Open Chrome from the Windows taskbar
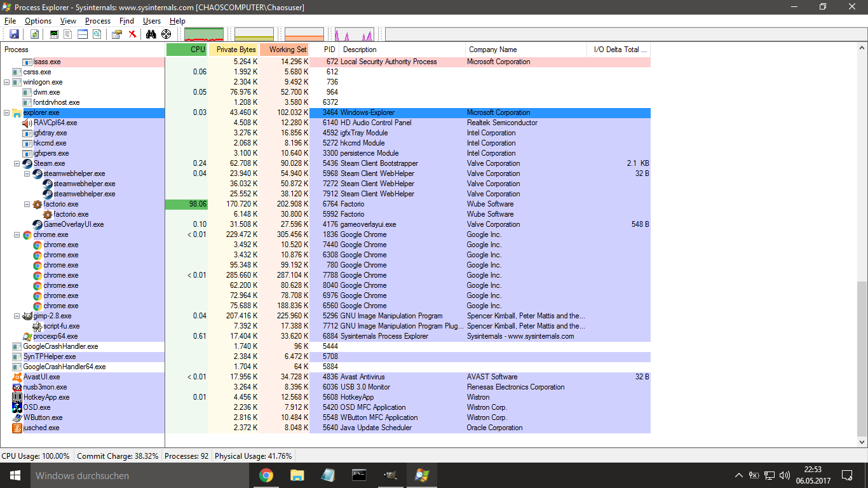Screen dimensions: 868x488 266,475
